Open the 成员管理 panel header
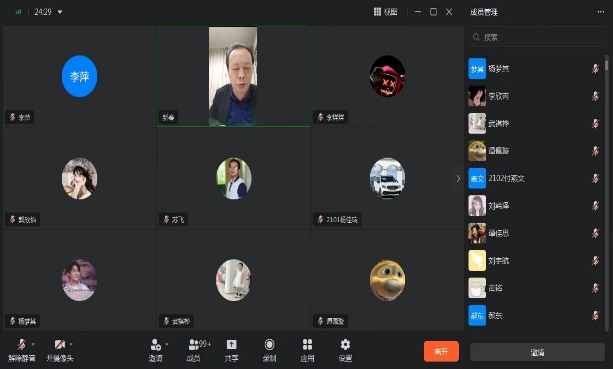The height and width of the screenshot is (369, 613). tap(484, 12)
